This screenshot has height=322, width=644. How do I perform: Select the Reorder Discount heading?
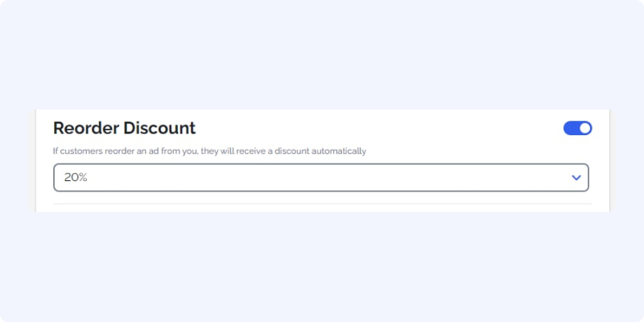point(125,128)
